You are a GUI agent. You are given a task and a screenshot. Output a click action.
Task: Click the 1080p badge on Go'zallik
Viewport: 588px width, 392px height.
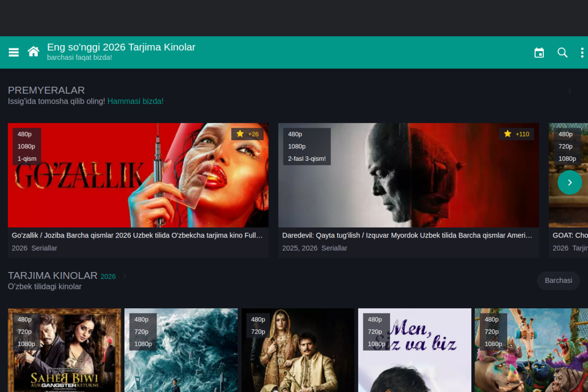pyautogui.click(x=27, y=147)
